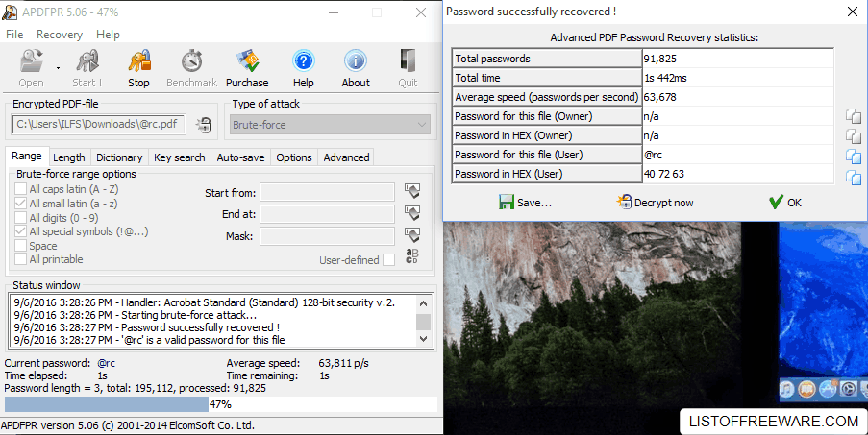Toggle All small latin (a - z) checkbox
This screenshot has height=435, width=868.
click(20, 204)
